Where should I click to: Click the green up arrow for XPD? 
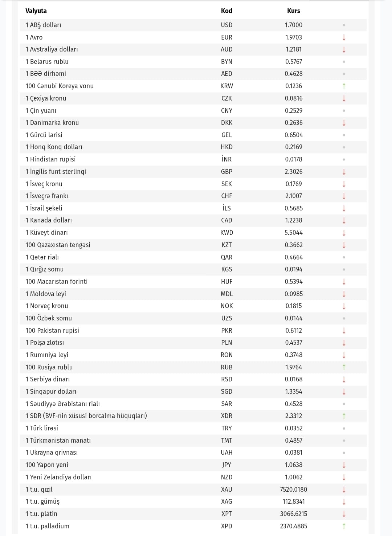344,526
